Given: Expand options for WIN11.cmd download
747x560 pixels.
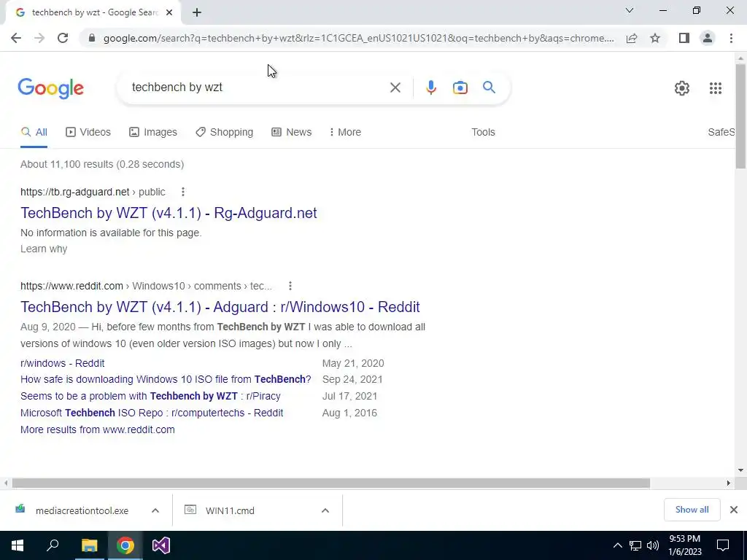Looking at the screenshot, I should tap(325, 510).
